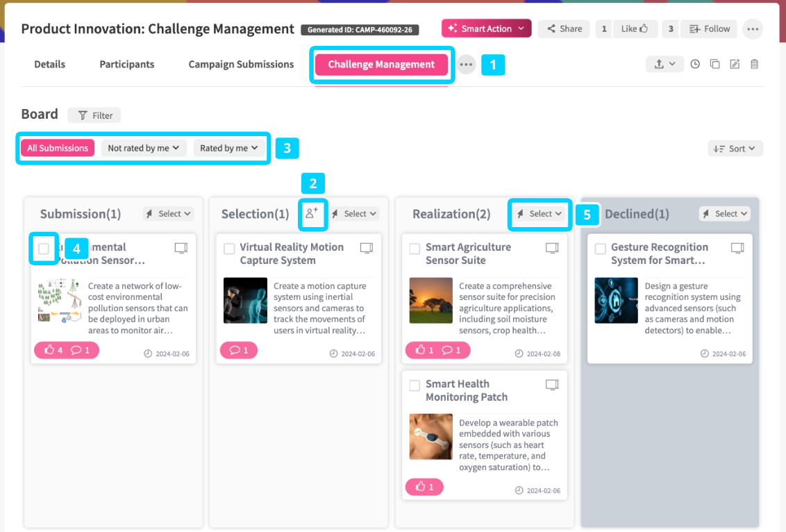Image resolution: width=786 pixels, height=532 pixels.
Task: Tick the Gesture Recognition System checkbox
Action: [x=601, y=249]
